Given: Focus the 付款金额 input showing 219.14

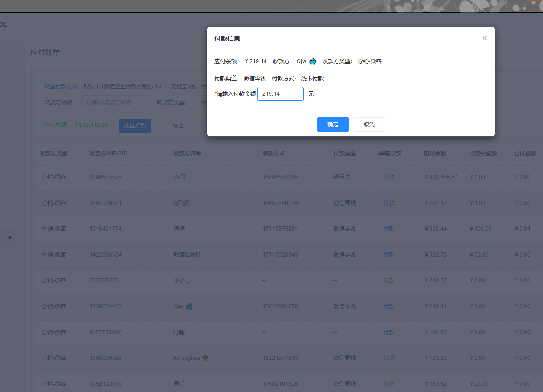Looking at the screenshot, I should click(x=280, y=94).
